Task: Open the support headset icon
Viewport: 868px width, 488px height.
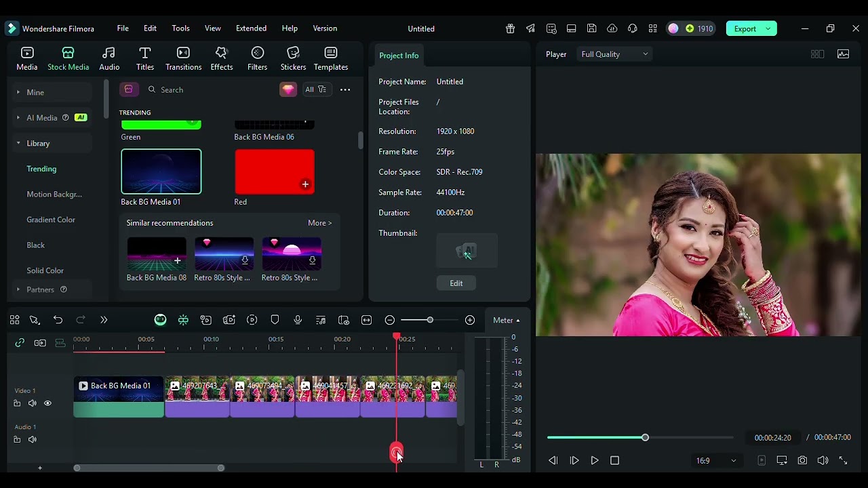Action: (x=632, y=28)
